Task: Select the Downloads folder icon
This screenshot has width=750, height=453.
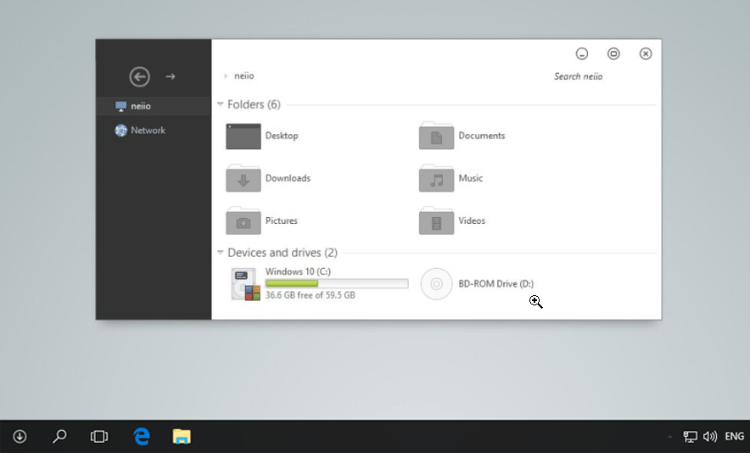Action: coord(243,178)
